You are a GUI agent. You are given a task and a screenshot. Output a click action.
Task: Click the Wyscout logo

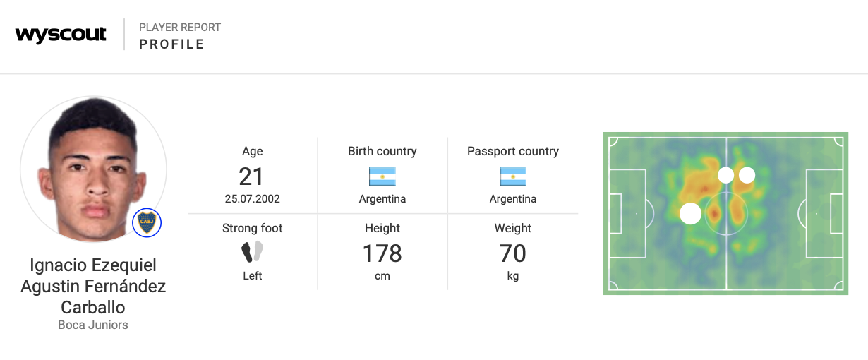coord(61,35)
